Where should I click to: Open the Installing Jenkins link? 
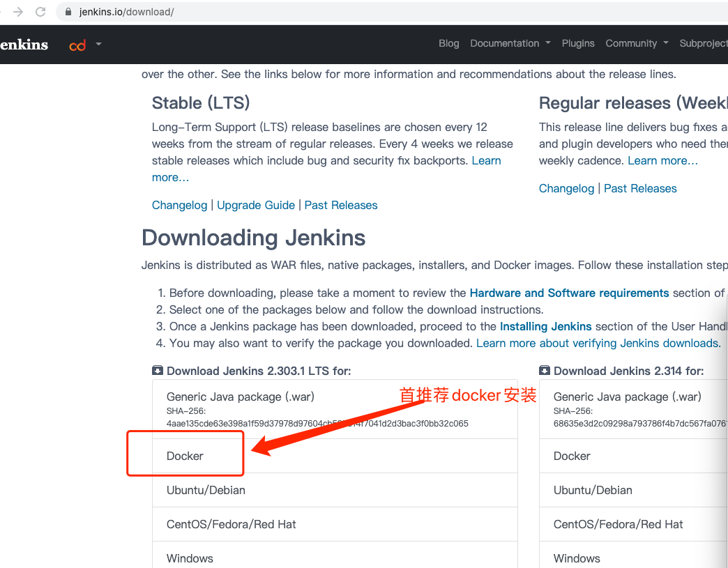point(545,326)
